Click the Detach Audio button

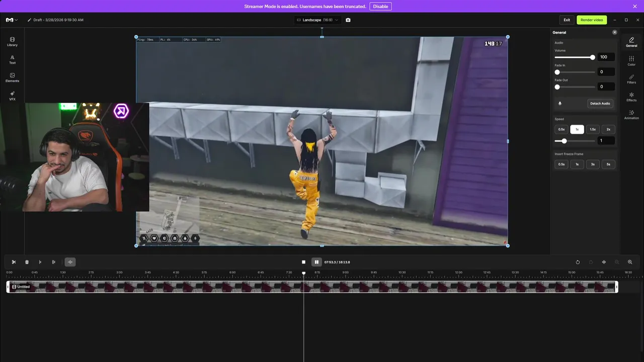(600, 103)
